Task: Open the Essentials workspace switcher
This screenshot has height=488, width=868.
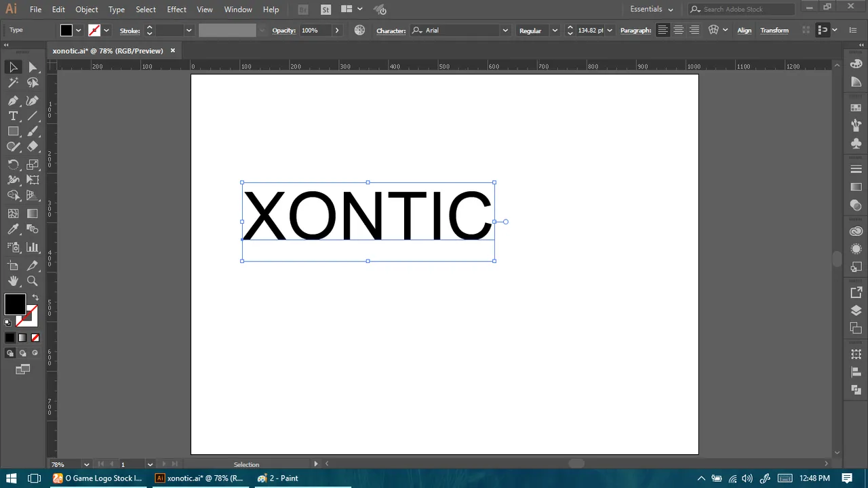Action: (x=652, y=9)
